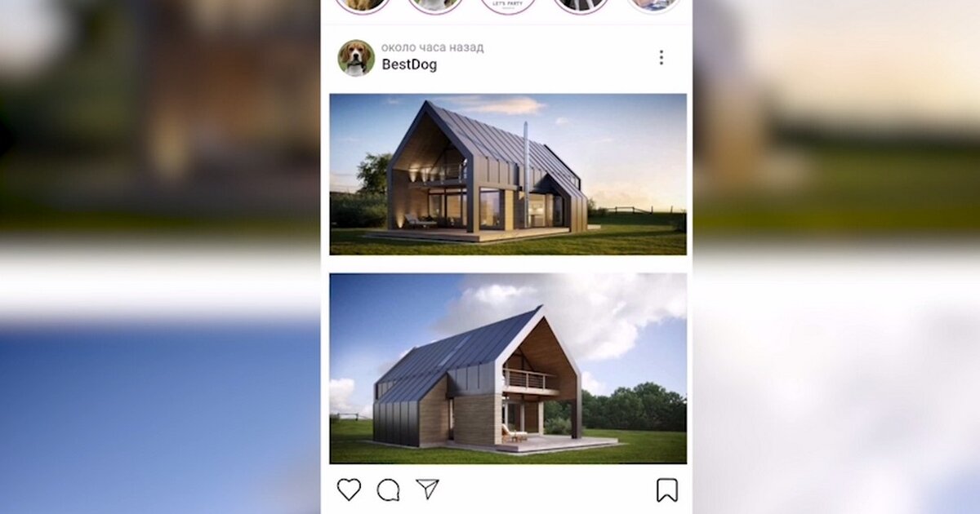This screenshot has height=514, width=980.
Task: Open the LET'S PARTY story circle
Action: click(x=508, y=4)
